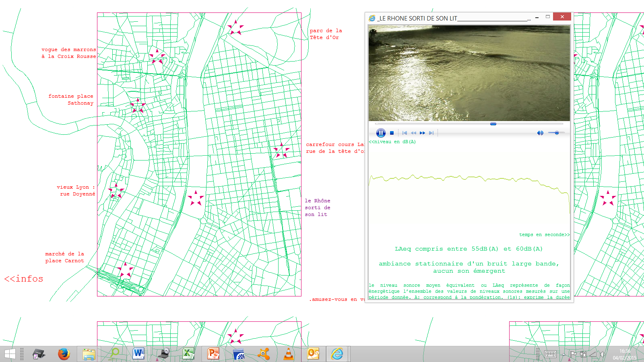Open the system volume tray icon
This screenshot has width=644, height=362.
(x=603, y=354)
